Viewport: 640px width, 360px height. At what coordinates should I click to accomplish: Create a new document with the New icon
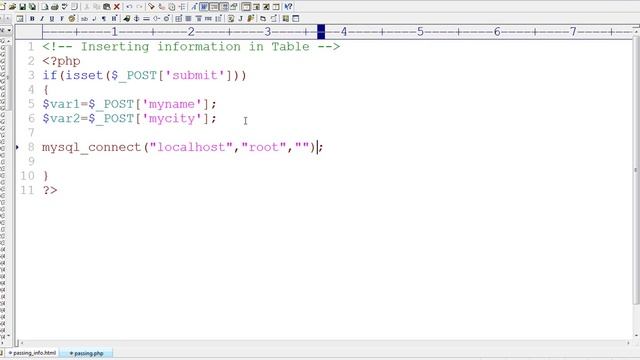tap(2, 7)
